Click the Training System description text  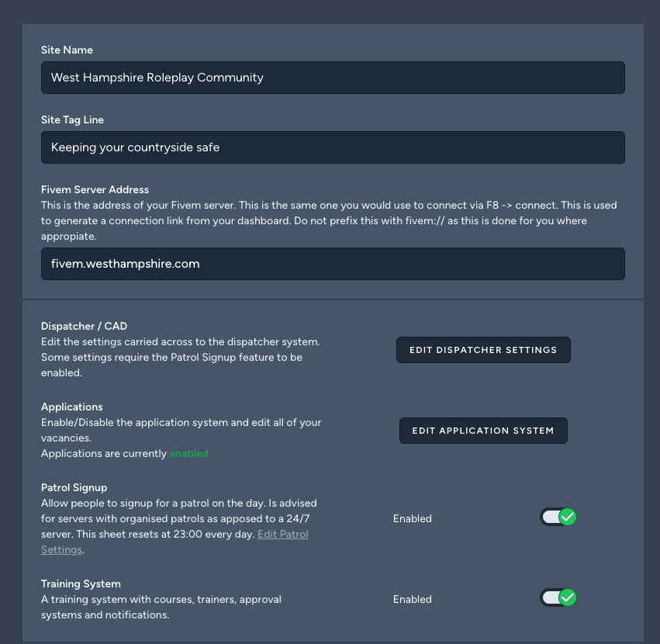coord(161,607)
